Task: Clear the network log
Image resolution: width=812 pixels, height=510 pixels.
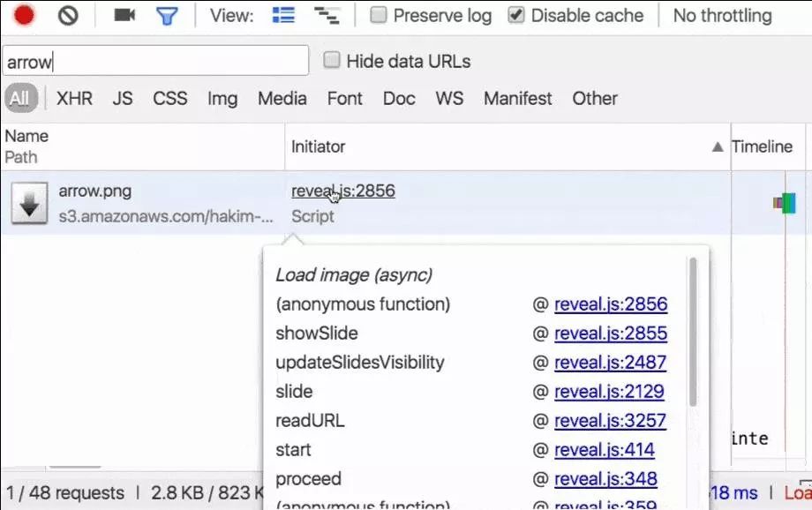Action: point(68,16)
